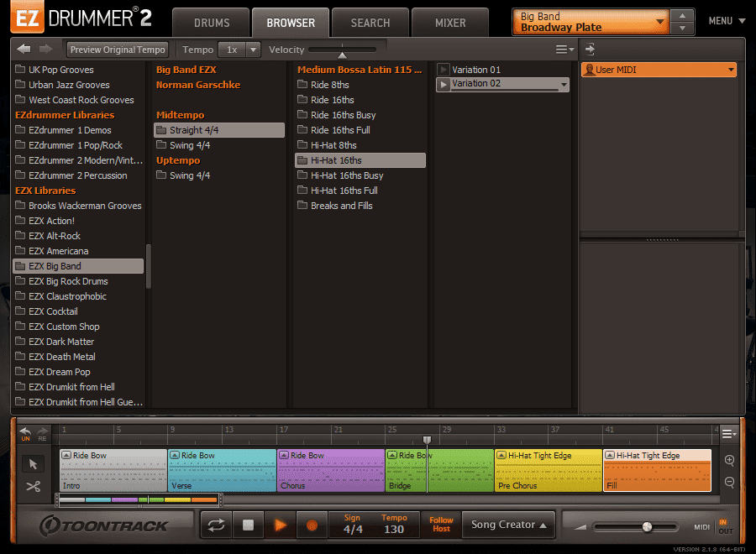The height and width of the screenshot is (554, 756).
Task: Select previous preset with up arrow
Action: pos(682,16)
